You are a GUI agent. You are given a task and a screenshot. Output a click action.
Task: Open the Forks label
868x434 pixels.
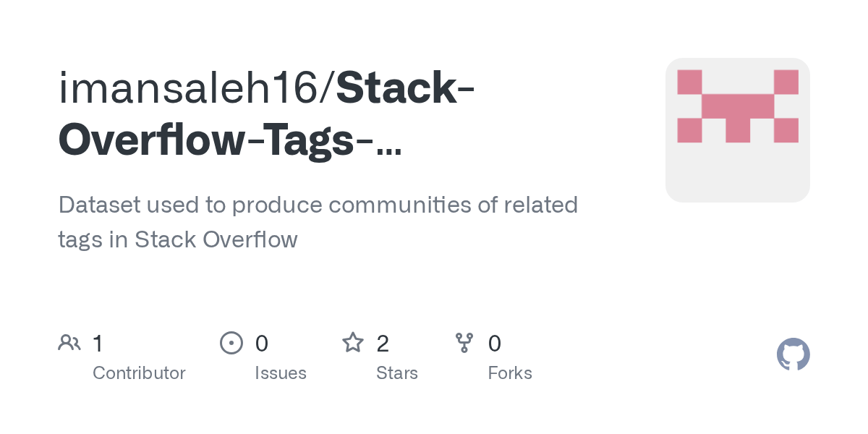pyautogui.click(x=509, y=373)
